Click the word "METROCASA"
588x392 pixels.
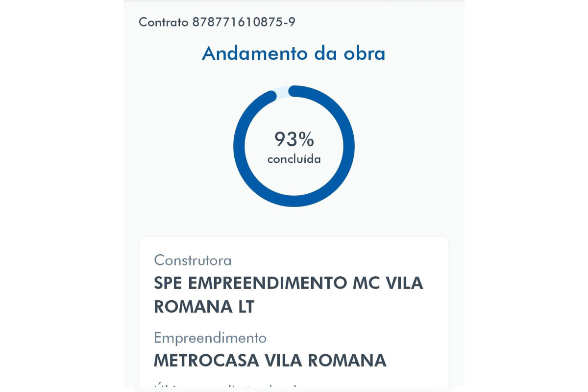pyautogui.click(x=206, y=361)
